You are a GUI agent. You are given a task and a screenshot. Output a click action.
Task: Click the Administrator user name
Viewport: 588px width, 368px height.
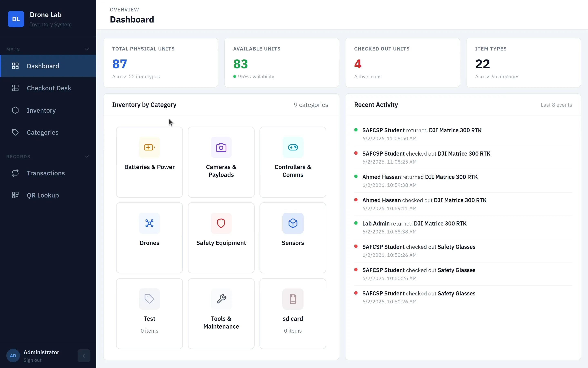[41, 352]
